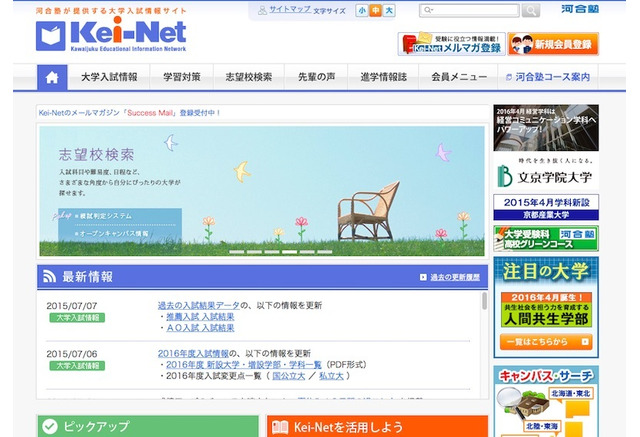Select 北海道・東北 in Campus Search
The height and width of the screenshot is (437, 640).
pos(570,394)
